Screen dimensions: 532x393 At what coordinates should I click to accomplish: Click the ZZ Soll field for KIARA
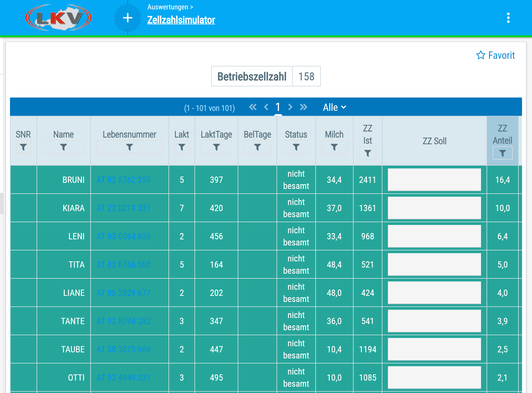(x=434, y=208)
